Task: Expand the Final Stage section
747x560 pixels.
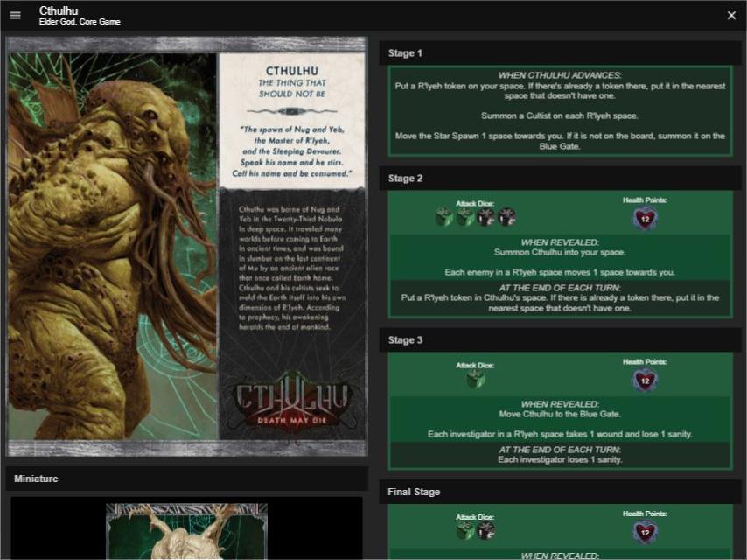Action: (x=560, y=492)
